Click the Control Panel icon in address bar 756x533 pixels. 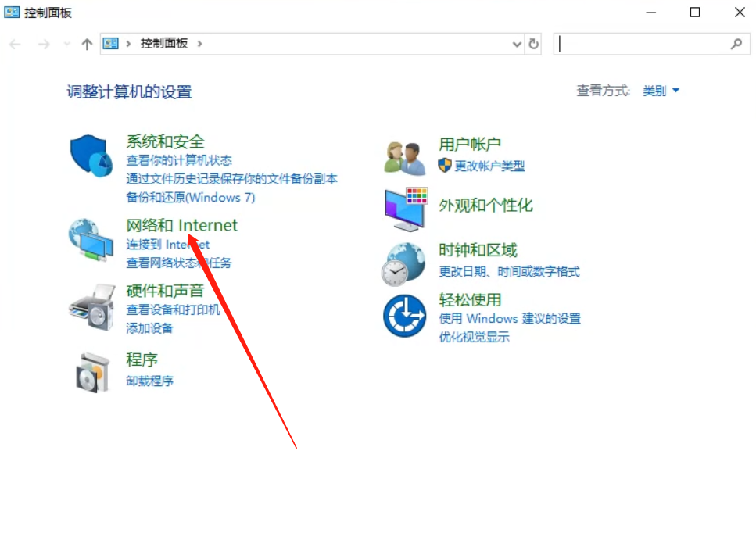[110, 44]
